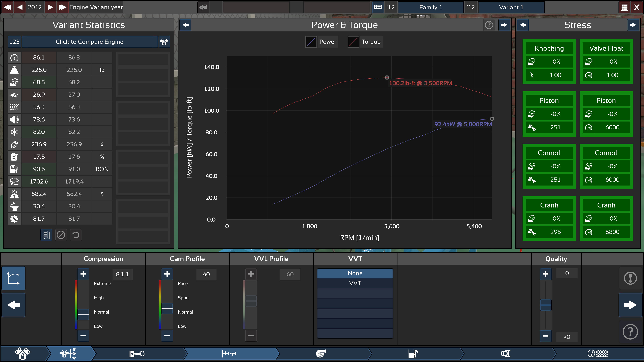Viewport: 644px width, 362px height.
Task: Toggle the Power curve legend
Action: [321, 42]
